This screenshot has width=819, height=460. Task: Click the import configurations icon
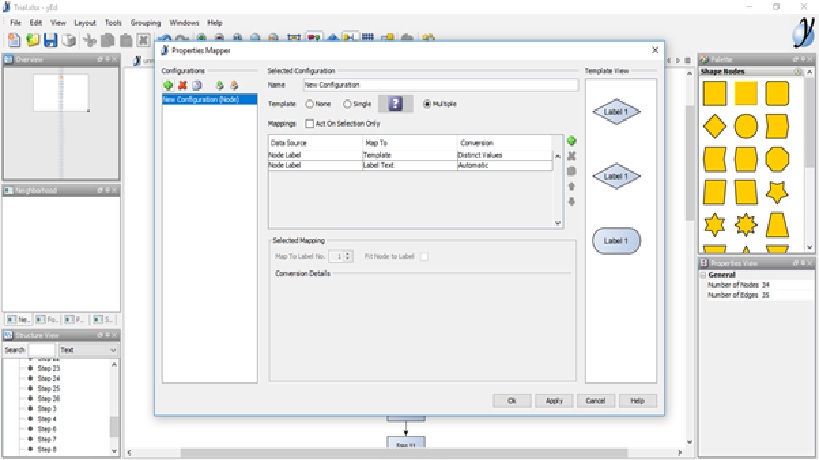point(219,85)
